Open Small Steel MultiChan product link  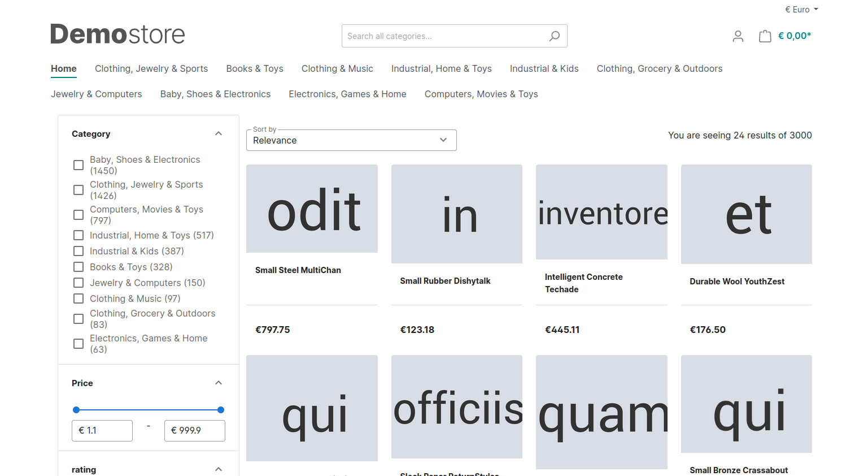(298, 270)
